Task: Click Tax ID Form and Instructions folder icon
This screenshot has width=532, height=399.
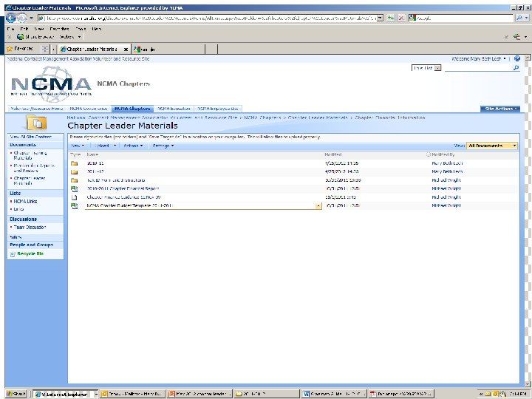Action: [75, 180]
